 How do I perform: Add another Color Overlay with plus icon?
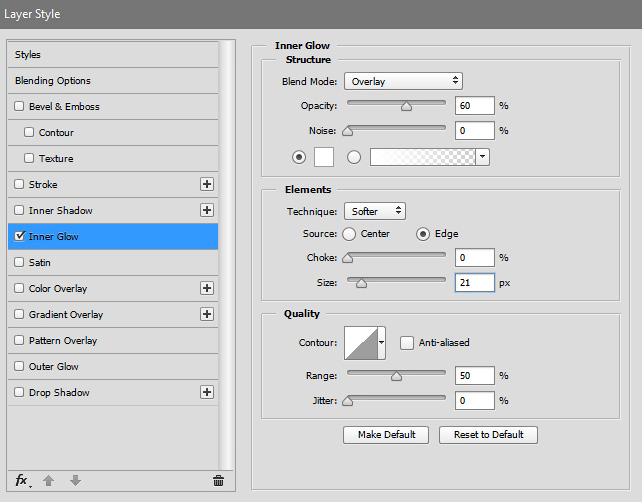tap(207, 288)
